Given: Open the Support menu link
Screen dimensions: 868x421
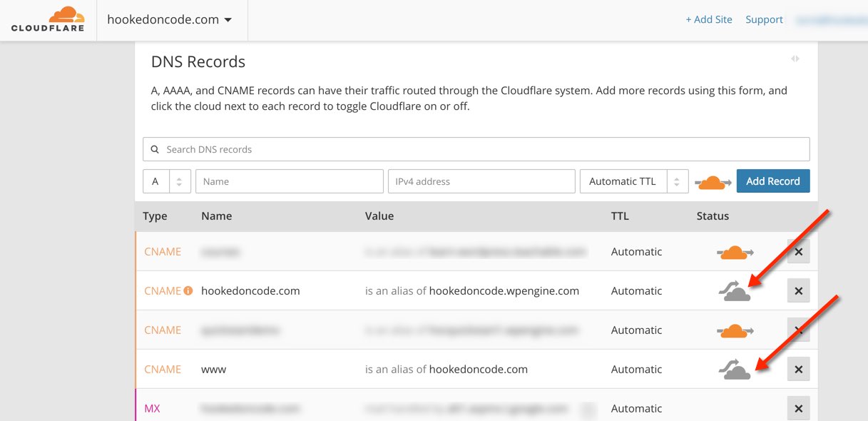Looking at the screenshot, I should click(764, 20).
